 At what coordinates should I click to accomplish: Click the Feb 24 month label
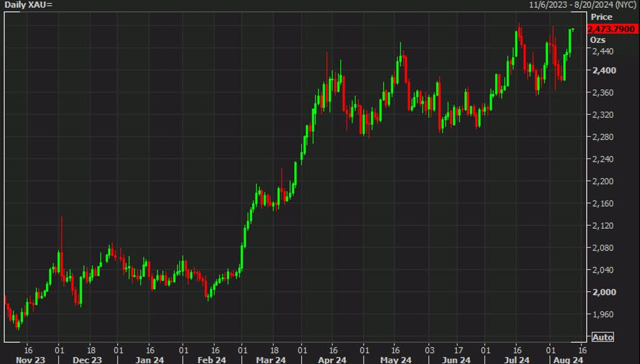click(211, 360)
